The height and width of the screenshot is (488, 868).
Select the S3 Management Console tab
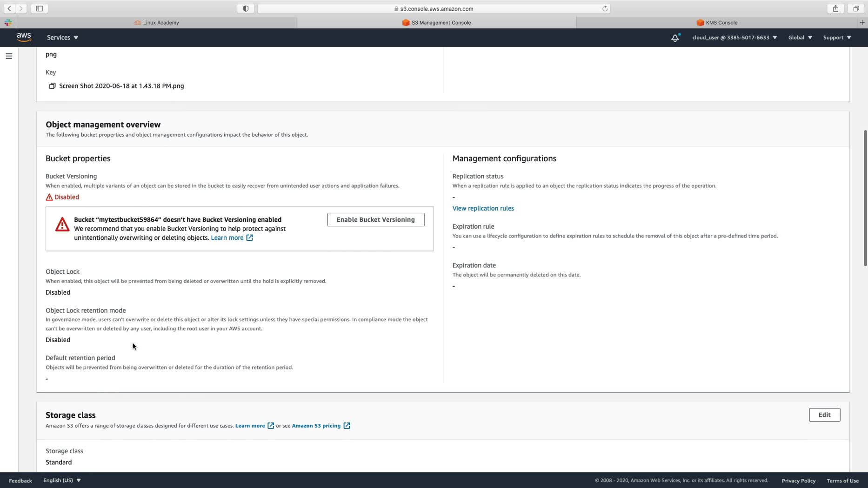[x=436, y=22]
